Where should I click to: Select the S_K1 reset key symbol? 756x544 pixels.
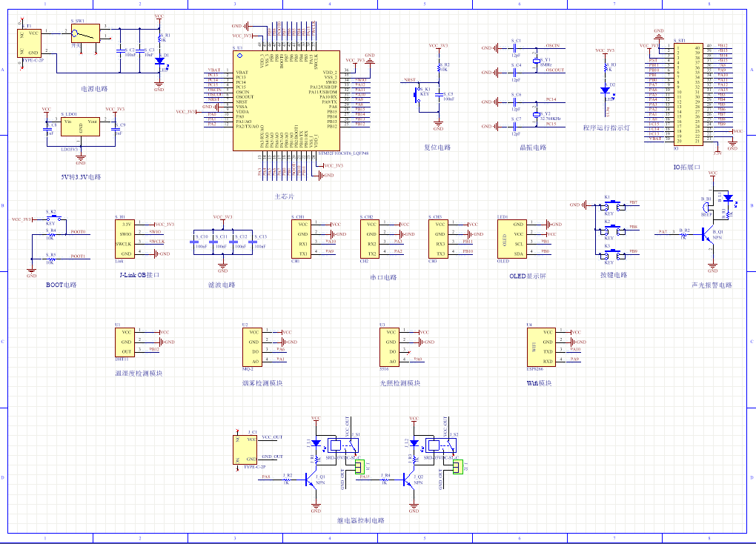(417, 95)
